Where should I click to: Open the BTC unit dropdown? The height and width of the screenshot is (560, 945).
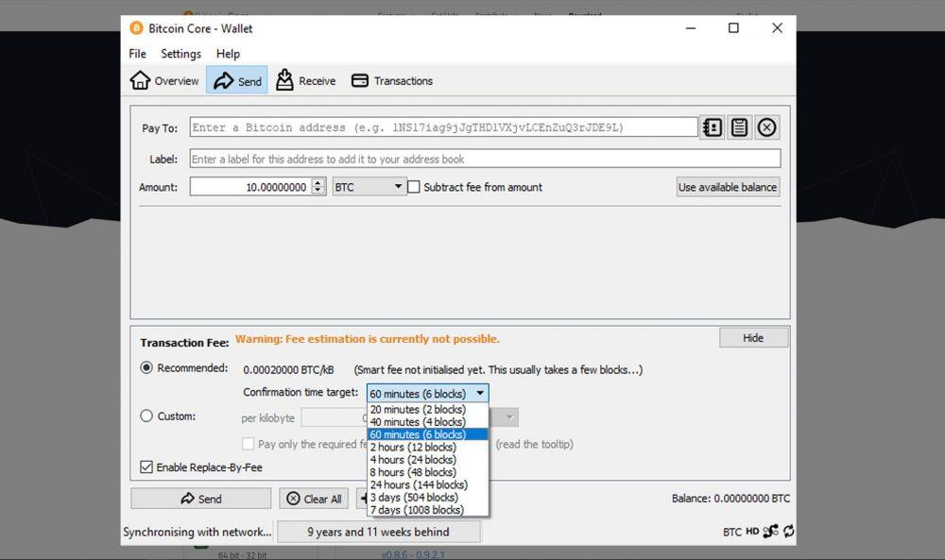tap(369, 187)
